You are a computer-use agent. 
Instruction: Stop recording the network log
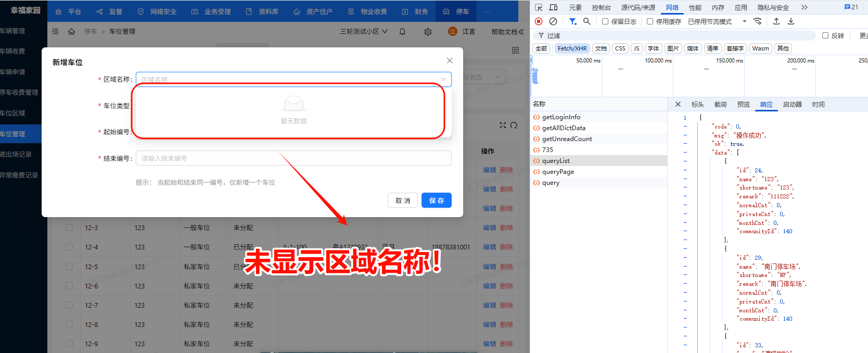[539, 21]
